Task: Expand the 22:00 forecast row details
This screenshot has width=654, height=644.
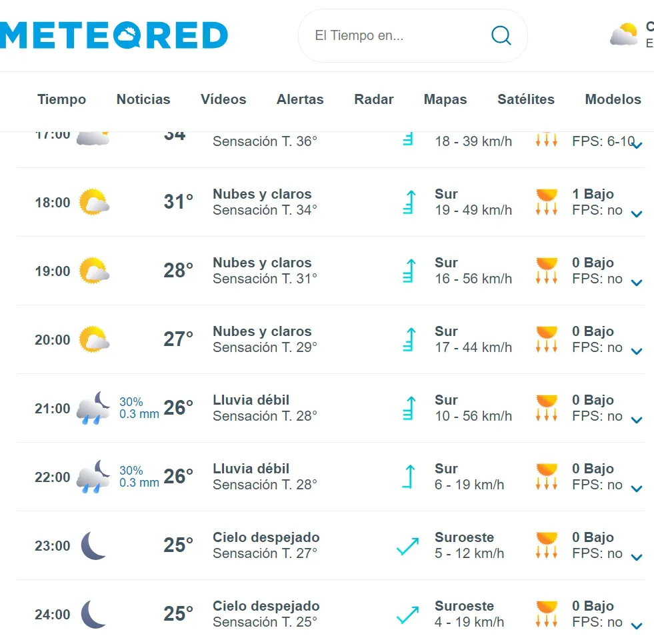Action: [x=637, y=489]
